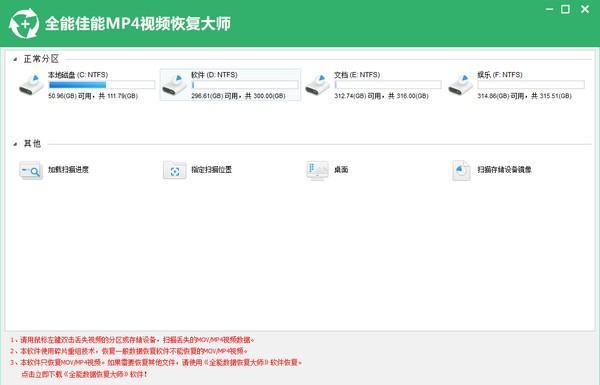Click the 其他 section heading

click(x=32, y=144)
